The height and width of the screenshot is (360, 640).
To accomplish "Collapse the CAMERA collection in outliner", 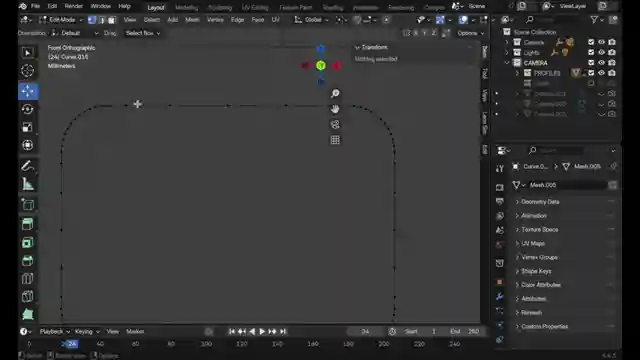I will click(x=507, y=63).
